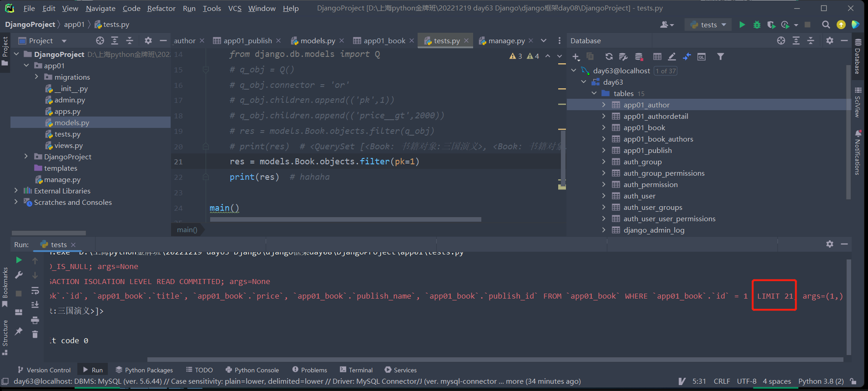Click the Stop square icon in top toolbar

click(807, 25)
